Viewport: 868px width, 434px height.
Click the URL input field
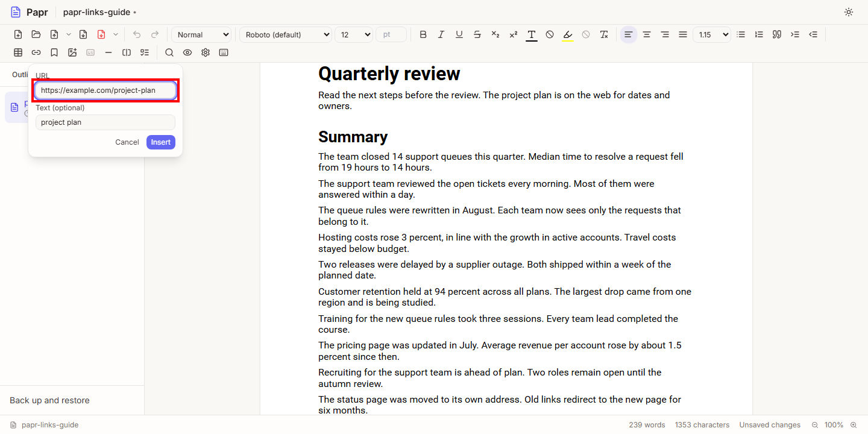tap(105, 90)
